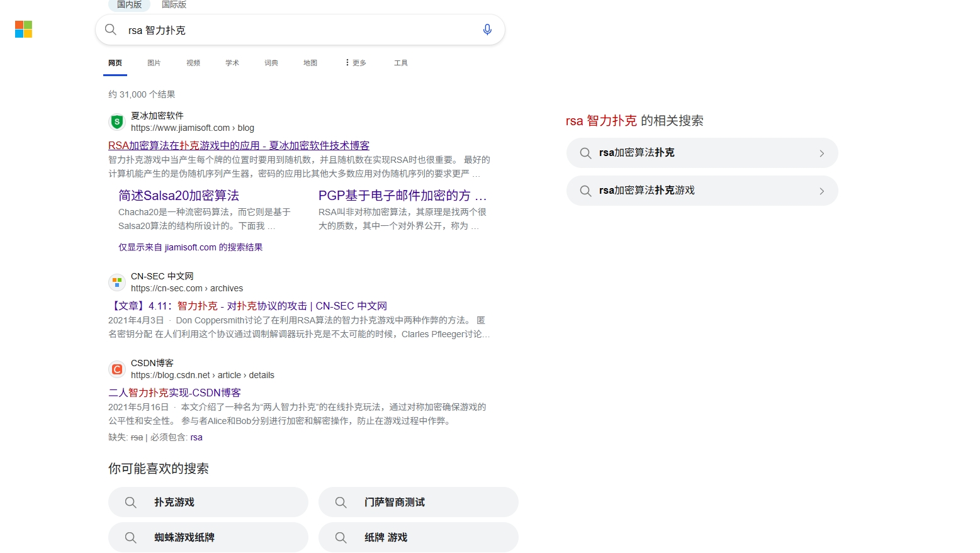The width and height of the screenshot is (980, 553).
Task: Click magnifier icon beside 扑克游戏 suggestion
Action: pos(130,502)
